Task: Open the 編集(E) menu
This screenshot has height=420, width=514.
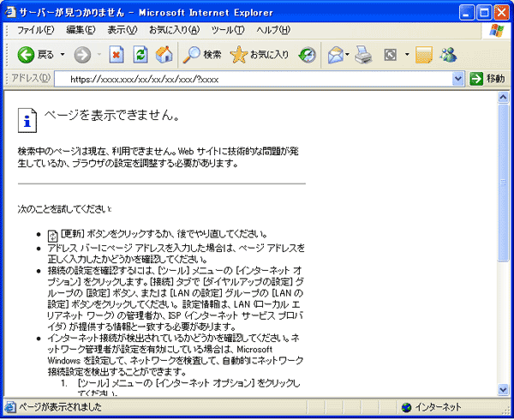Action: click(81, 30)
